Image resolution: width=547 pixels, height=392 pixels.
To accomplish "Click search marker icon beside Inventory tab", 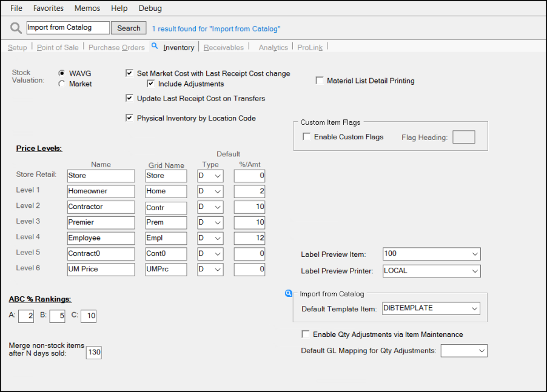I will click(x=155, y=46).
